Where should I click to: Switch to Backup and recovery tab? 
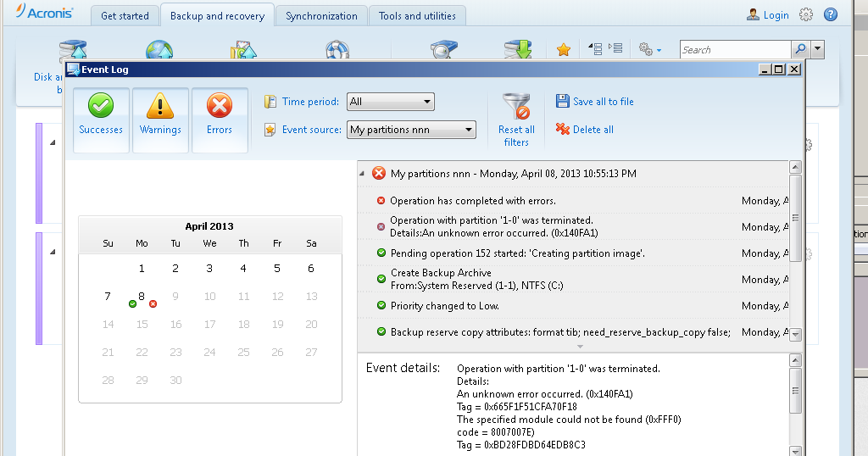(217, 15)
